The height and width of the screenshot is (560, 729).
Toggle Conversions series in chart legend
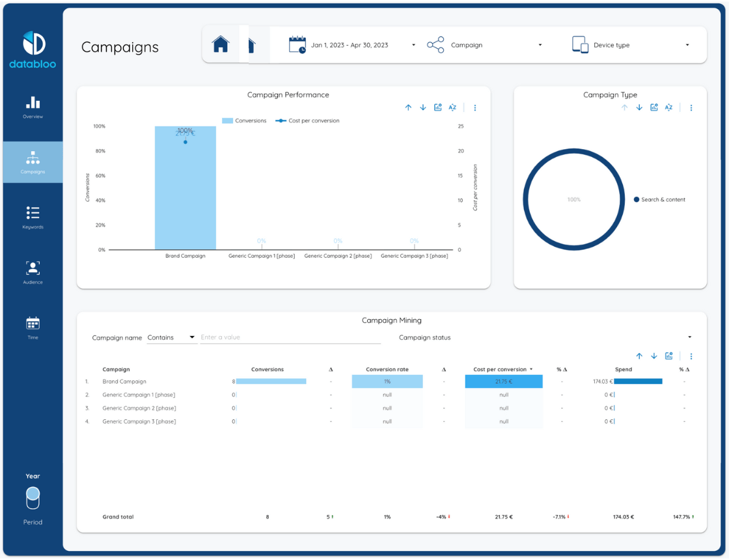(x=245, y=120)
